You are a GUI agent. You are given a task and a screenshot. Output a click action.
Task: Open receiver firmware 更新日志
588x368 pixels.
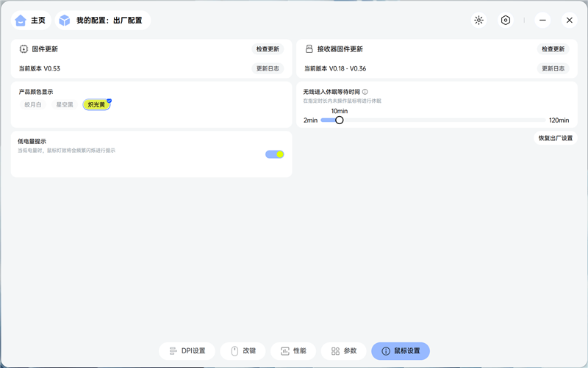[553, 68]
